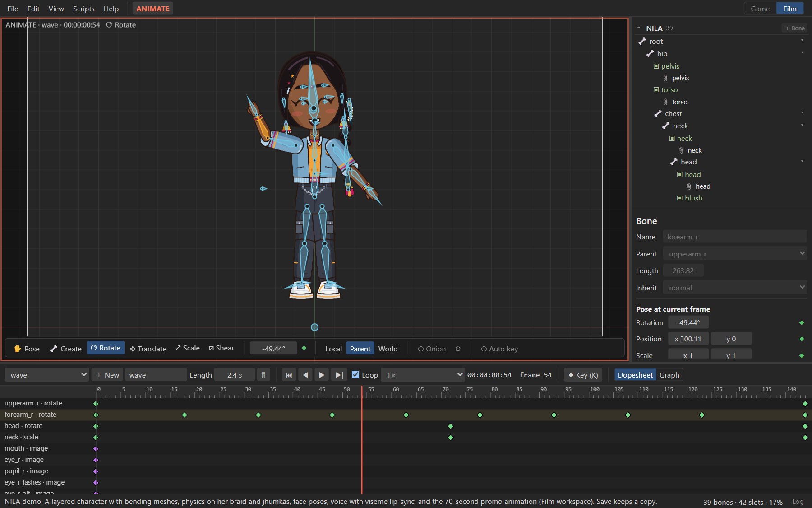812x508 pixels.
Task: Open the Inherit dropdown
Action: click(735, 288)
